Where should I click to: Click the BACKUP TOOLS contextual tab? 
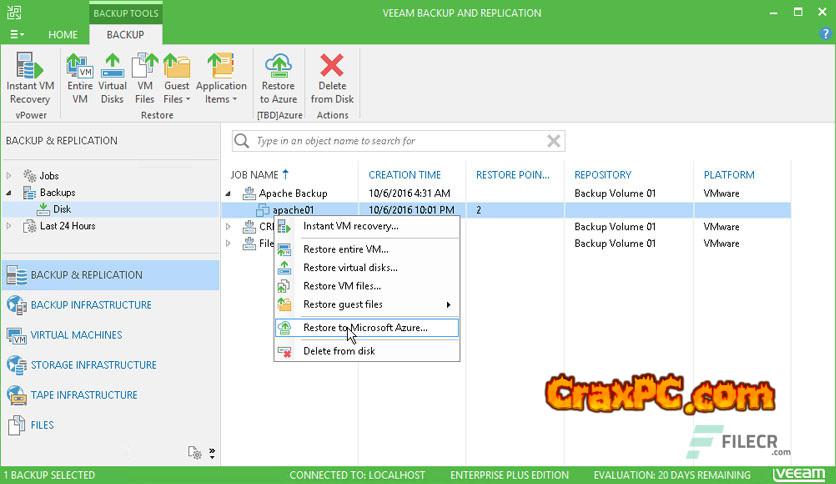click(126, 13)
